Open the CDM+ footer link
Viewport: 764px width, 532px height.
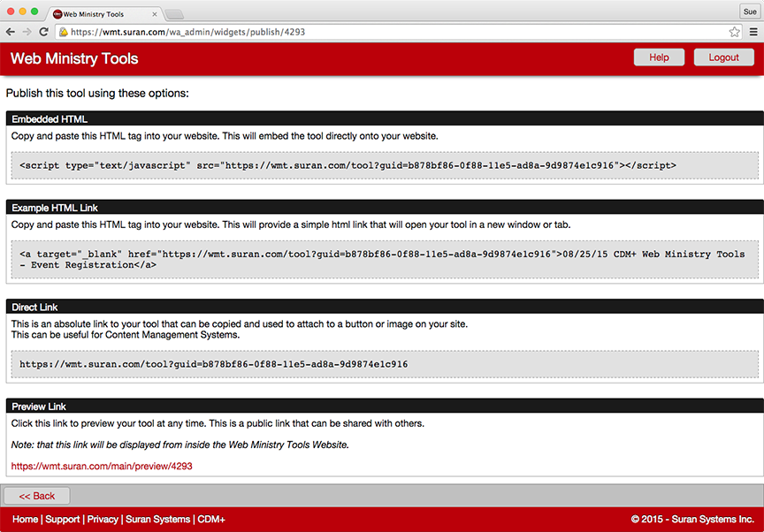[211, 520]
